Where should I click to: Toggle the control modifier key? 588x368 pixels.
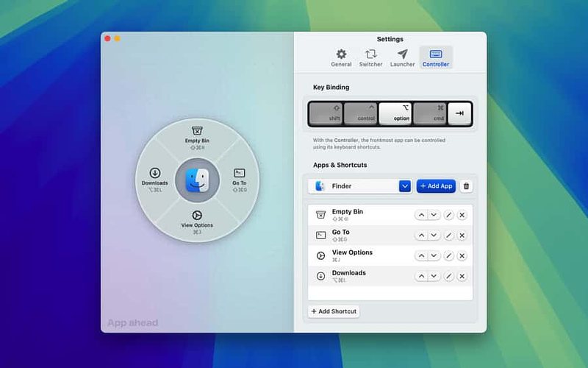pyautogui.click(x=360, y=113)
